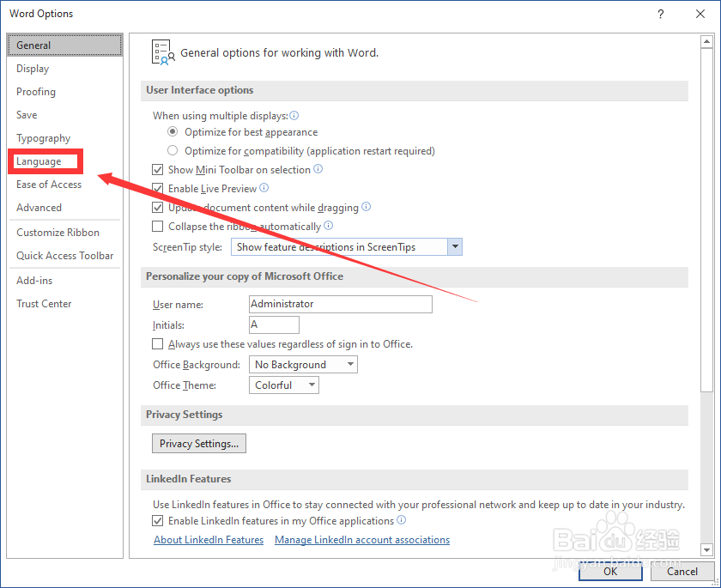
Task: Open the ScreenTip style dropdown
Action: coord(347,247)
